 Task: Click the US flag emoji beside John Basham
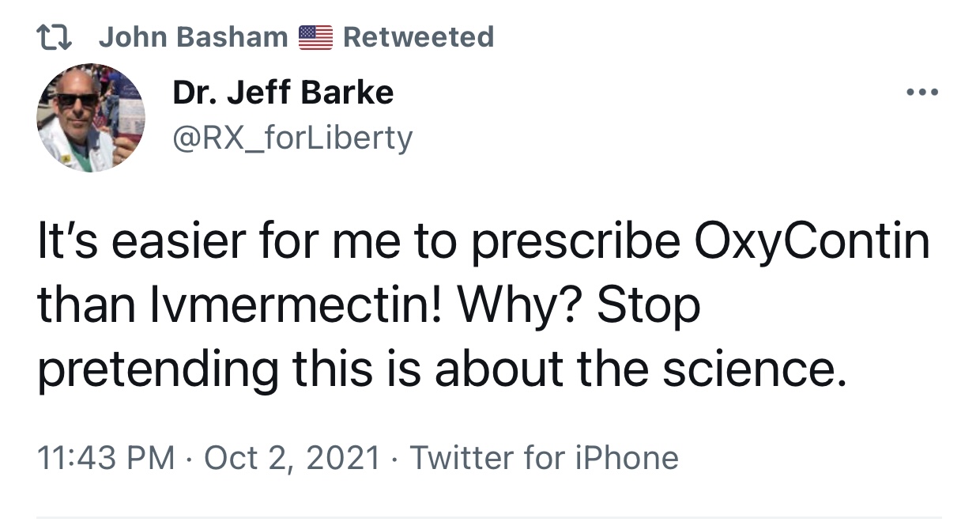tap(316, 37)
